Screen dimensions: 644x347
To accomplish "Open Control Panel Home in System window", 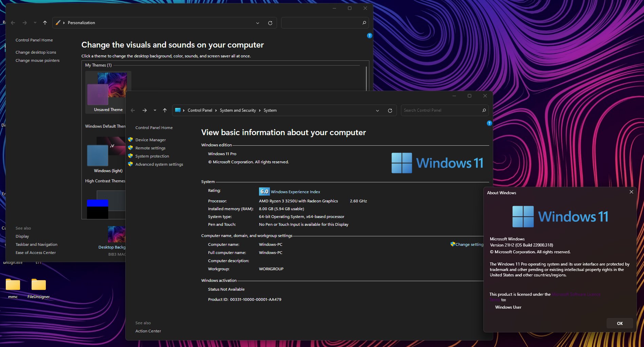I will (x=154, y=128).
